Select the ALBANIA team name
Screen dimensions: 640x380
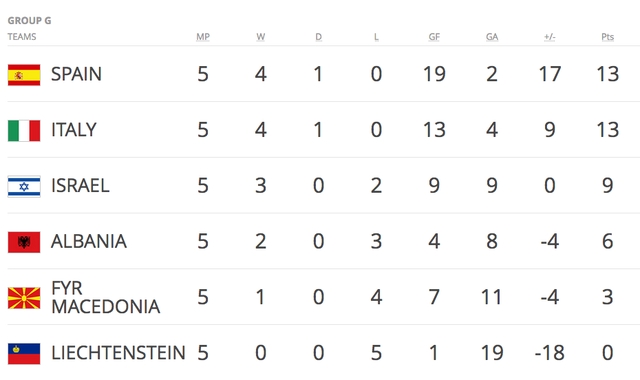(89, 242)
